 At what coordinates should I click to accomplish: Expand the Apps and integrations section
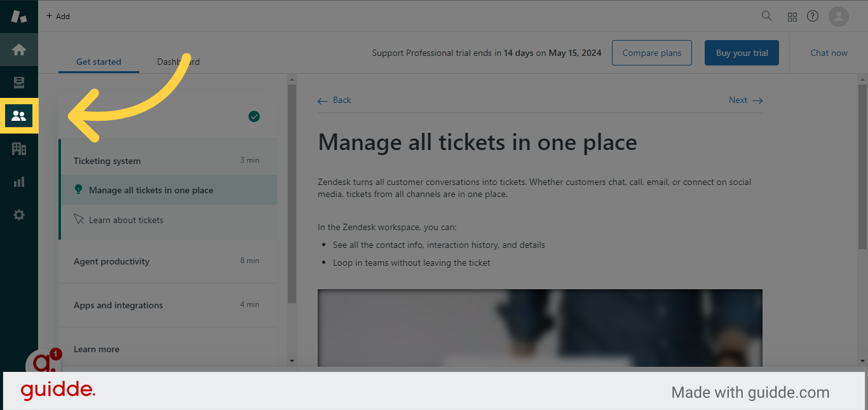[x=168, y=304]
